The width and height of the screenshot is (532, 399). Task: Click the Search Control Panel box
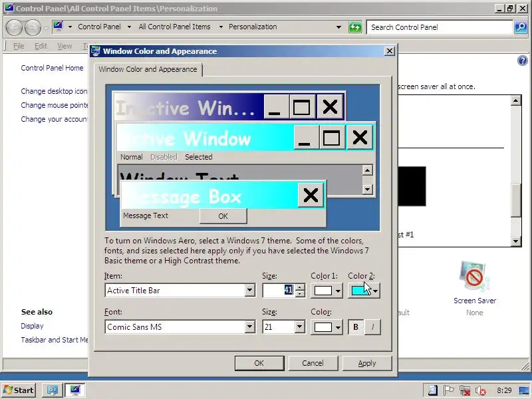(440, 27)
